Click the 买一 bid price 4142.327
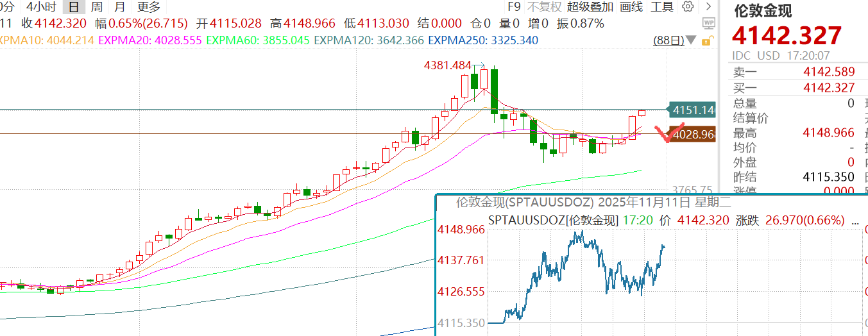 (829, 88)
